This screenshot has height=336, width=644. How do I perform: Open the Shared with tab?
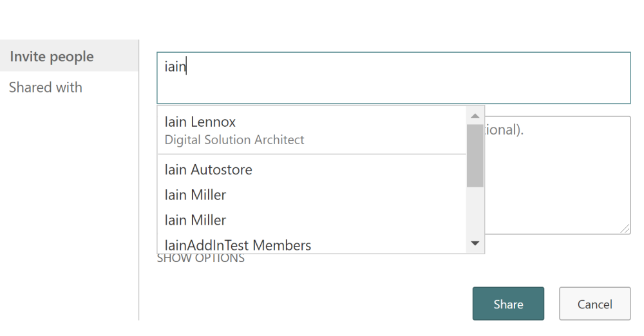coord(46,88)
